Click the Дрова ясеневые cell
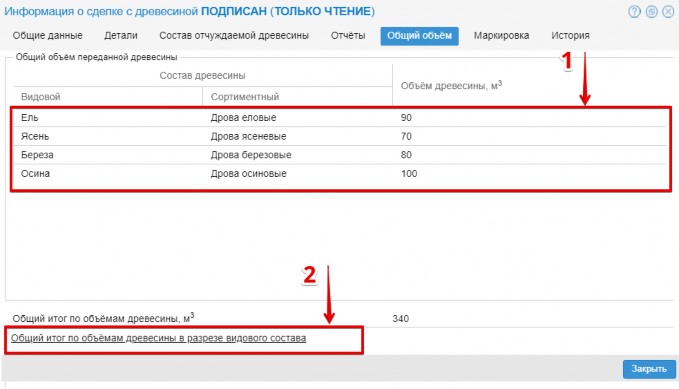This screenshot has width=679, height=389. (x=248, y=136)
